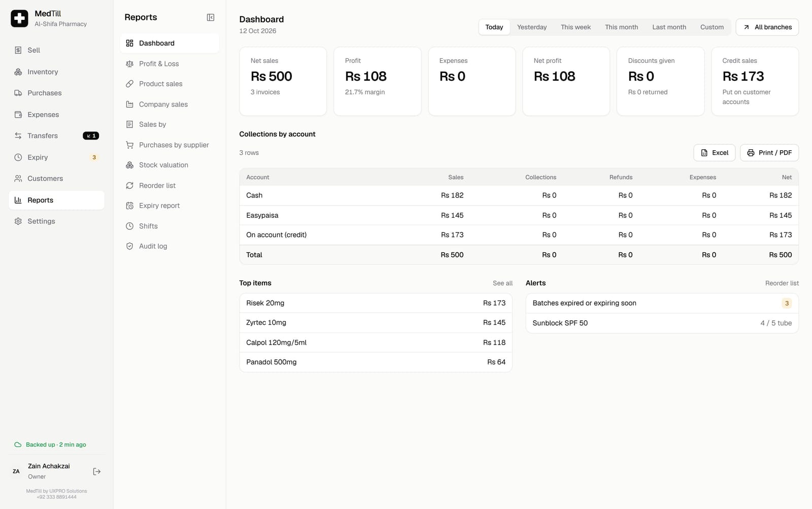812x509 pixels.
Task: Click the Settings gear icon
Action: pyautogui.click(x=18, y=221)
